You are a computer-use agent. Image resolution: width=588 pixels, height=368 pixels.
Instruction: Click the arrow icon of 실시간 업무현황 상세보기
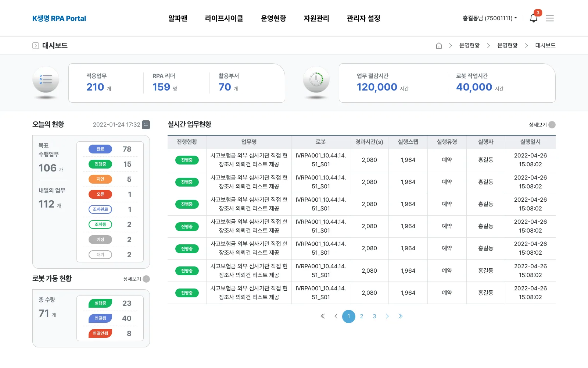552,125
